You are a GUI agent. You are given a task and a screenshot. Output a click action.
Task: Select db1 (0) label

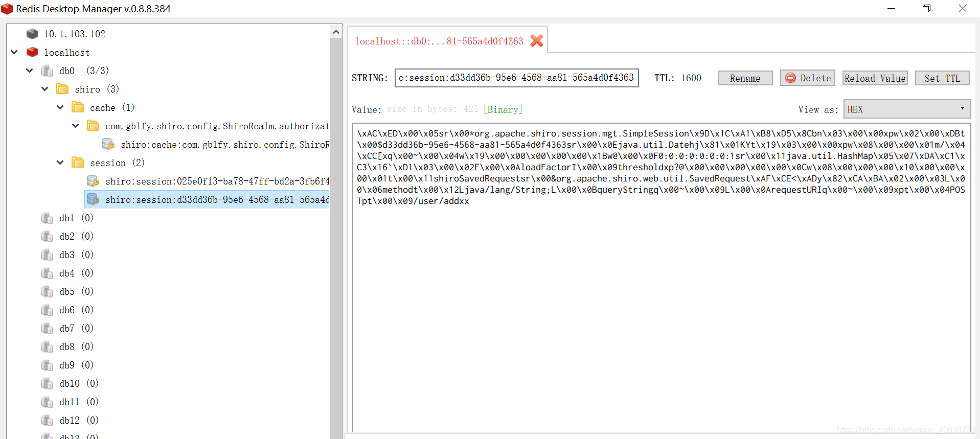pos(76,218)
